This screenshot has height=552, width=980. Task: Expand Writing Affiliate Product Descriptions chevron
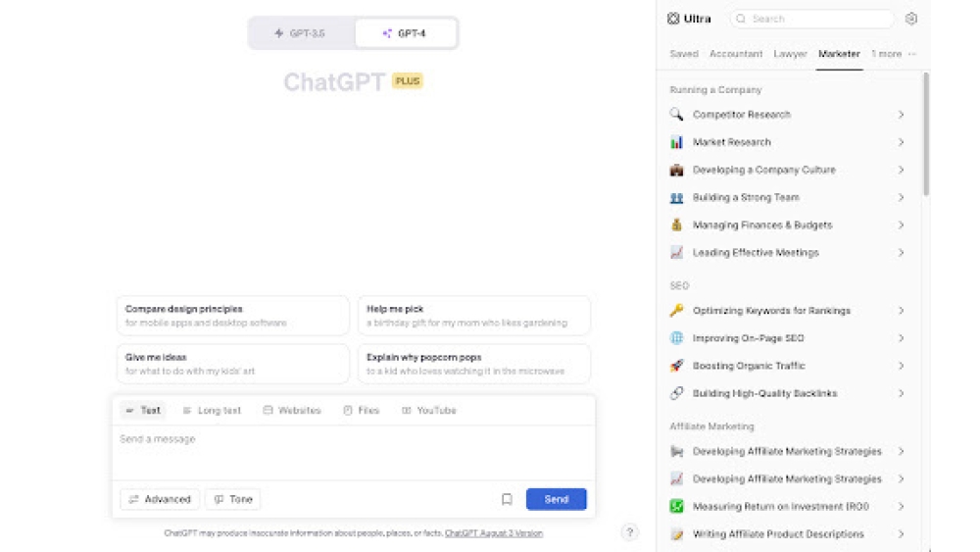coord(901,534)
